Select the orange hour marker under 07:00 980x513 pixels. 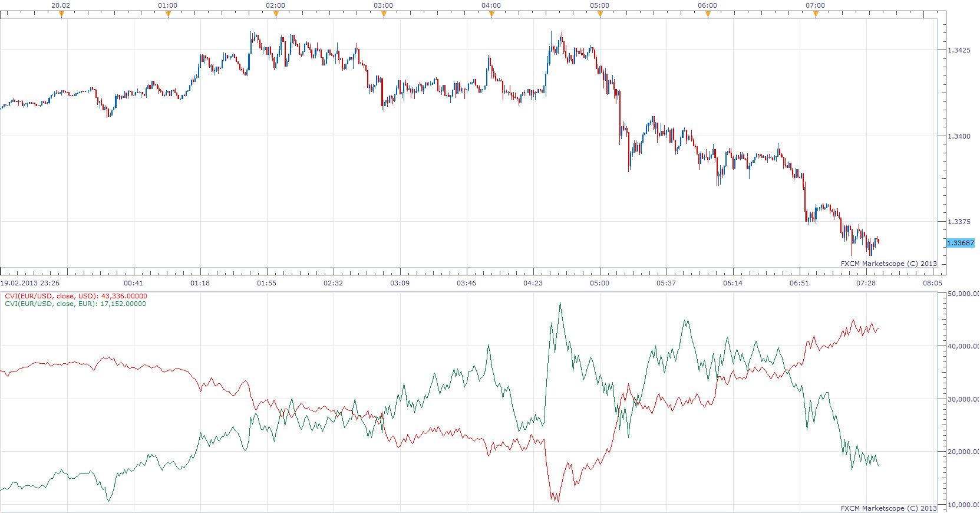[x=816, y=15]
